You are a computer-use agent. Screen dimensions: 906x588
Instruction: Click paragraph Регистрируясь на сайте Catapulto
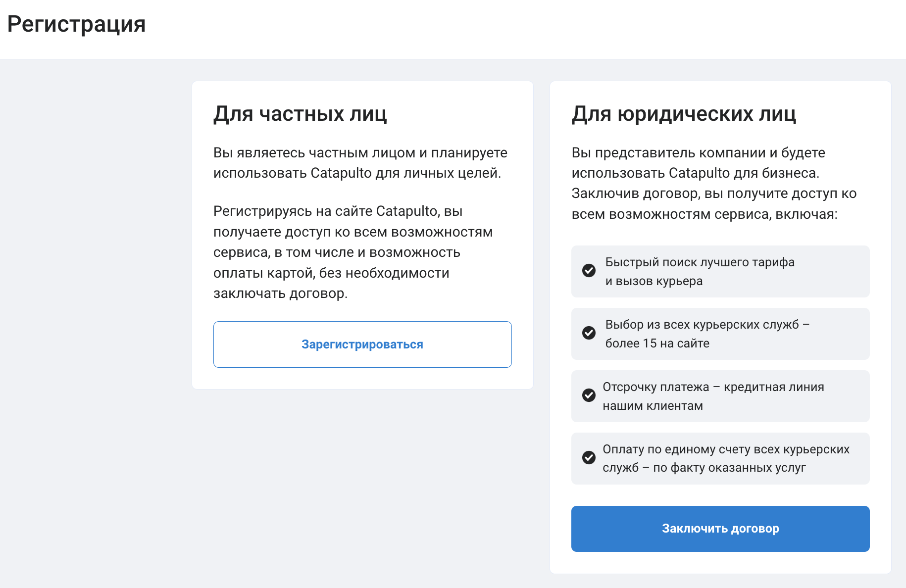(x=353, y=252)
